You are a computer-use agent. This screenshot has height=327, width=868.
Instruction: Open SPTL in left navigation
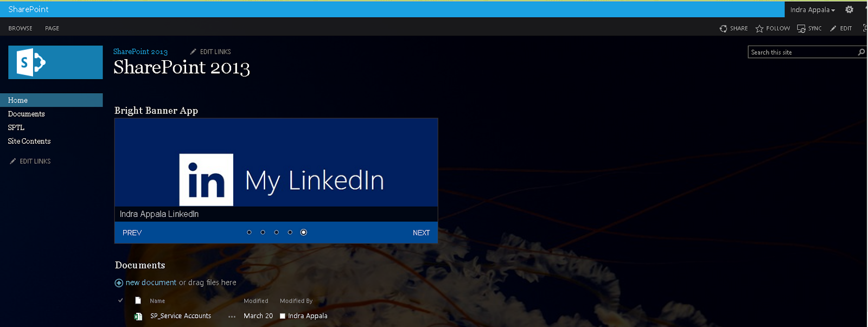tap(16, 127)
